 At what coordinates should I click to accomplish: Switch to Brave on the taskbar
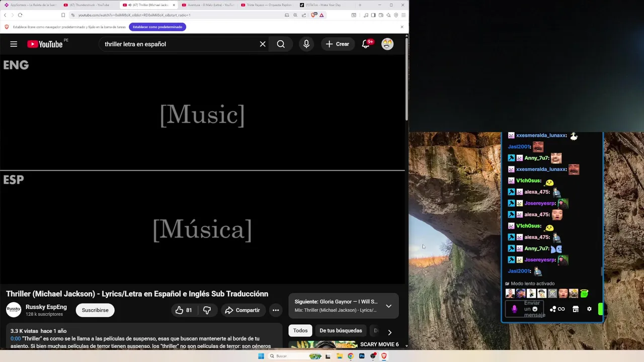pyautogui.click(x=384, y=356)
